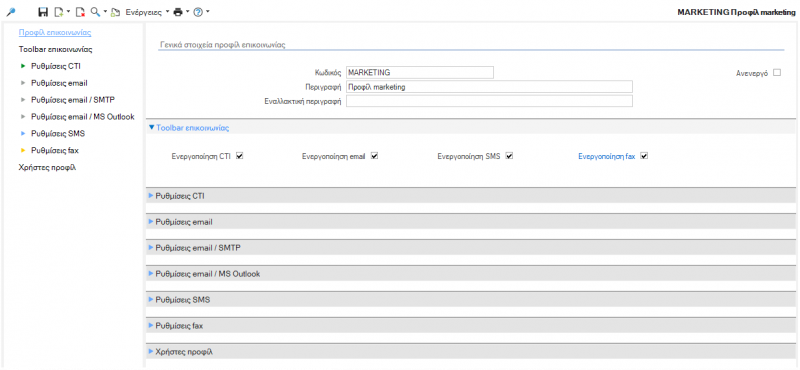Click the Ενεργοποίηση fax label
This screenshot has width=800, height=370.
[x=606, y=157]
